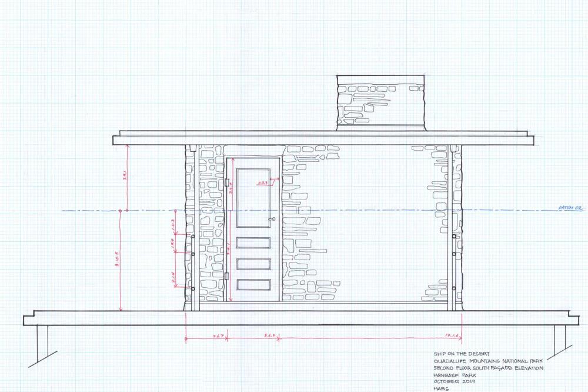Click the door knob on the door

[272, 220]
